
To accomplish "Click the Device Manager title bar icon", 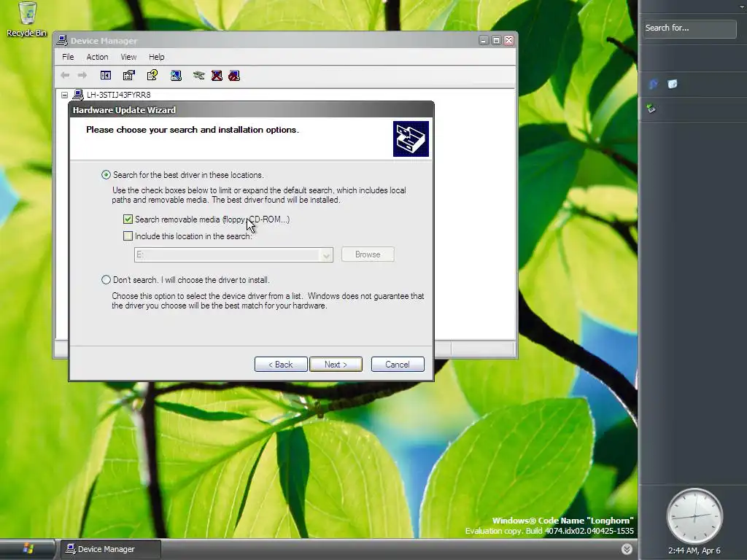I will 63,41.
